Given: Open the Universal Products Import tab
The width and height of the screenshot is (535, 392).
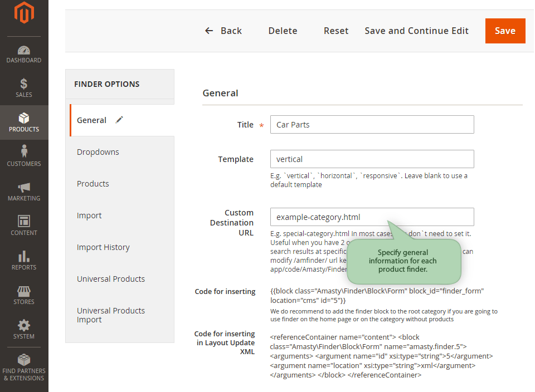Looking at the screenshot, I should 111,315.
